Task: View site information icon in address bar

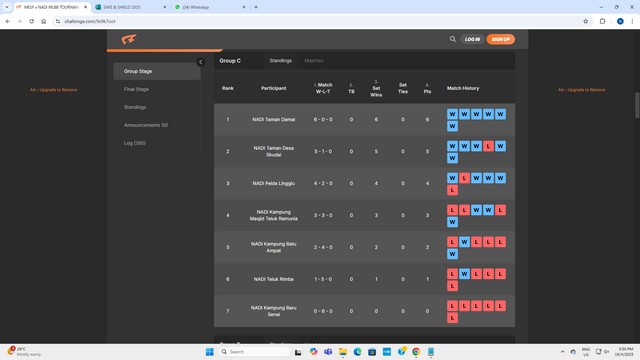Action: pyautogui.click(x=58, y=21)
